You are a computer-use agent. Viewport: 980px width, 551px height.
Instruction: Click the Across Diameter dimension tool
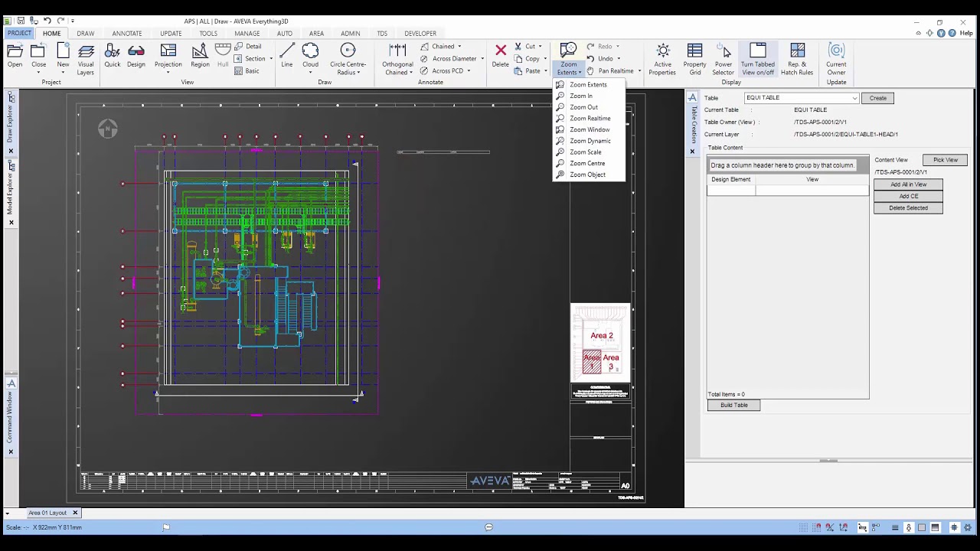453,58
